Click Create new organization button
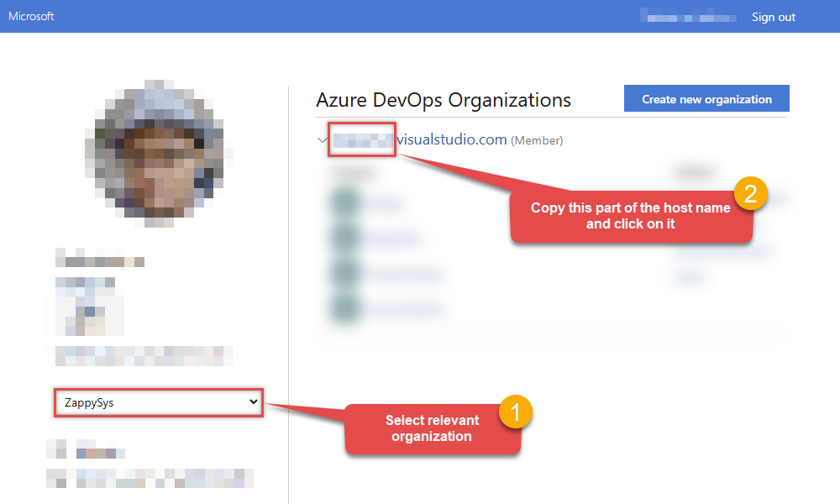840x504 pixels. [x=706, y=98]
